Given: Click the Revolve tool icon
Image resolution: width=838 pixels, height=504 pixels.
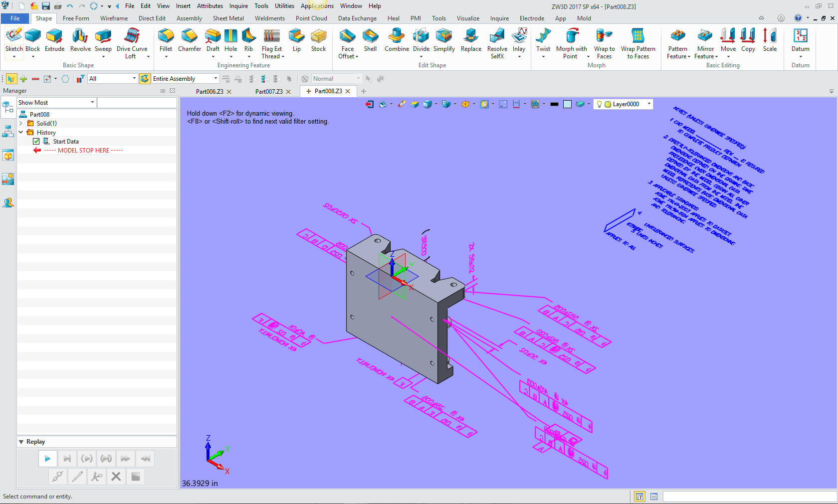Looking at the screenshot, I should coord(80,40).
